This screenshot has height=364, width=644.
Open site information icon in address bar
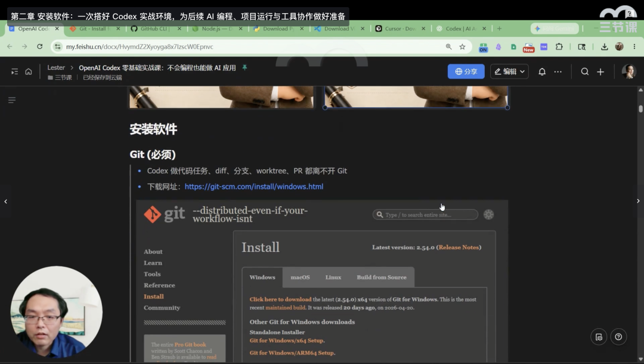tap(58, 47)
